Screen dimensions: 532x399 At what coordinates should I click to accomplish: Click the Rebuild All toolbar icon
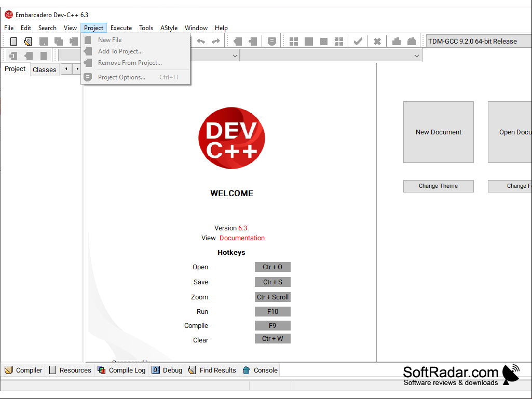pyautogui.click(x=339, y=42)
